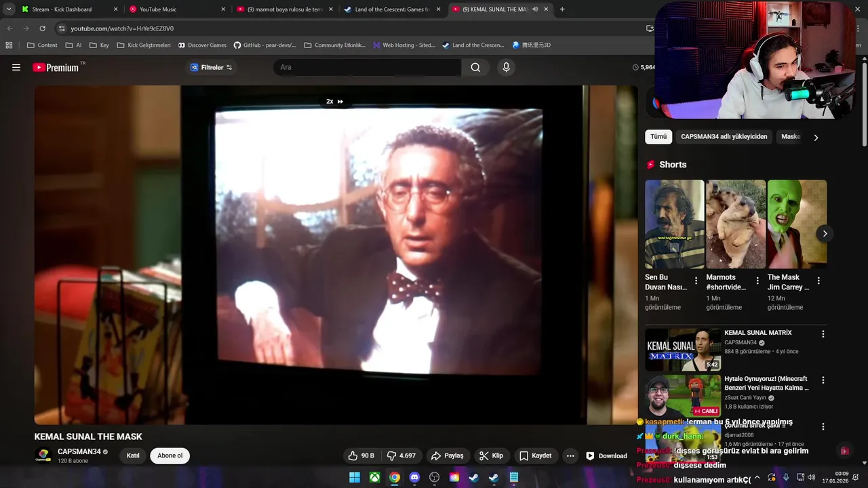Viewport: 868px width, 488px height.
Task: Subscribe using Abone ol button
Action: click(170, 455)
